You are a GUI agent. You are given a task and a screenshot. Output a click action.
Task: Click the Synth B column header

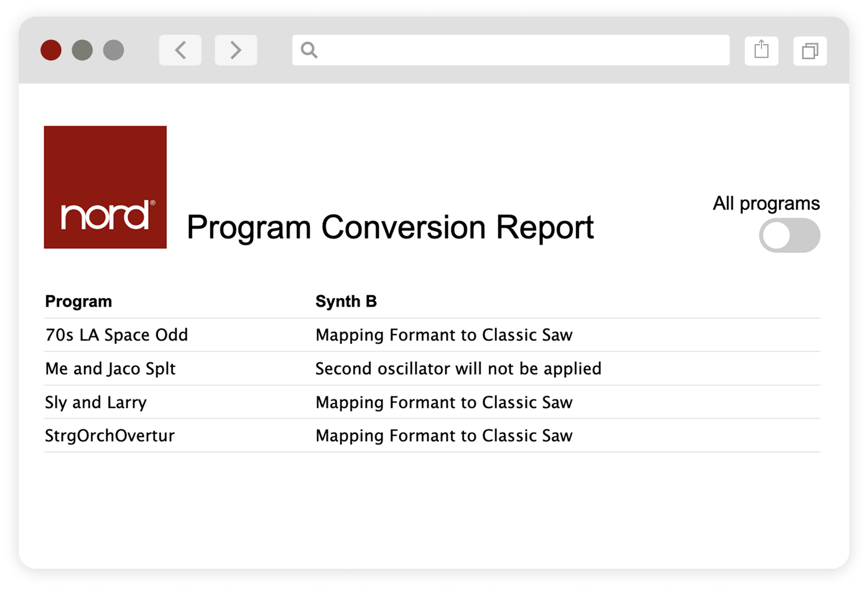click(x=346, y=301)
